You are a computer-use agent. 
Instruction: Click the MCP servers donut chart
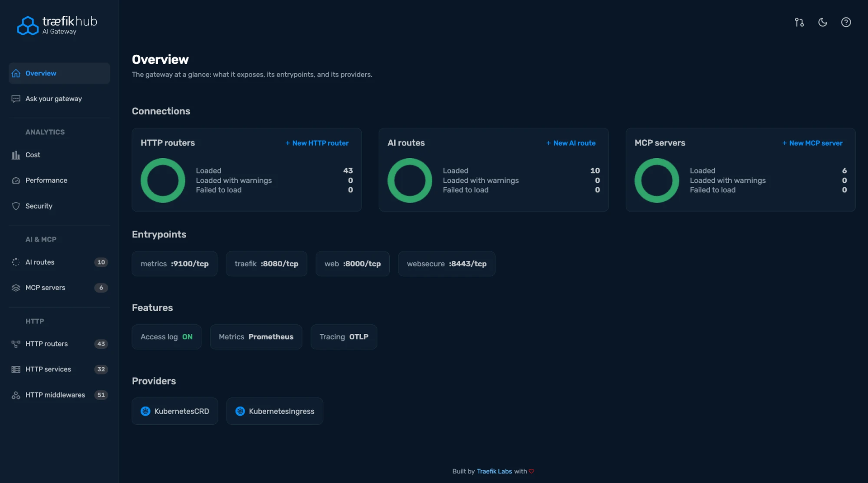tap(657, 180)
